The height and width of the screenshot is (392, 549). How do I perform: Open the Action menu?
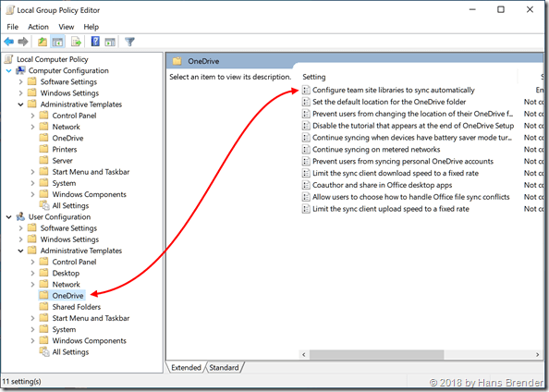(x=38, y=27)
